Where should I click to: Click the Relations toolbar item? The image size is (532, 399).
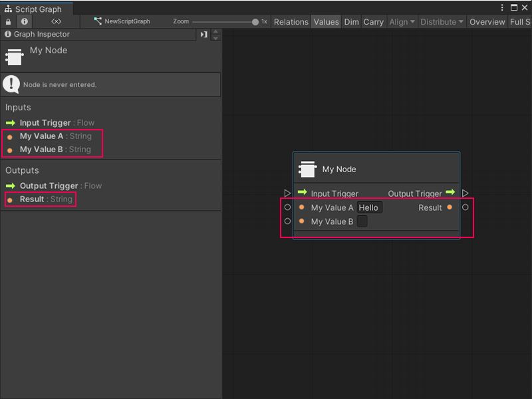coord(291,21)
